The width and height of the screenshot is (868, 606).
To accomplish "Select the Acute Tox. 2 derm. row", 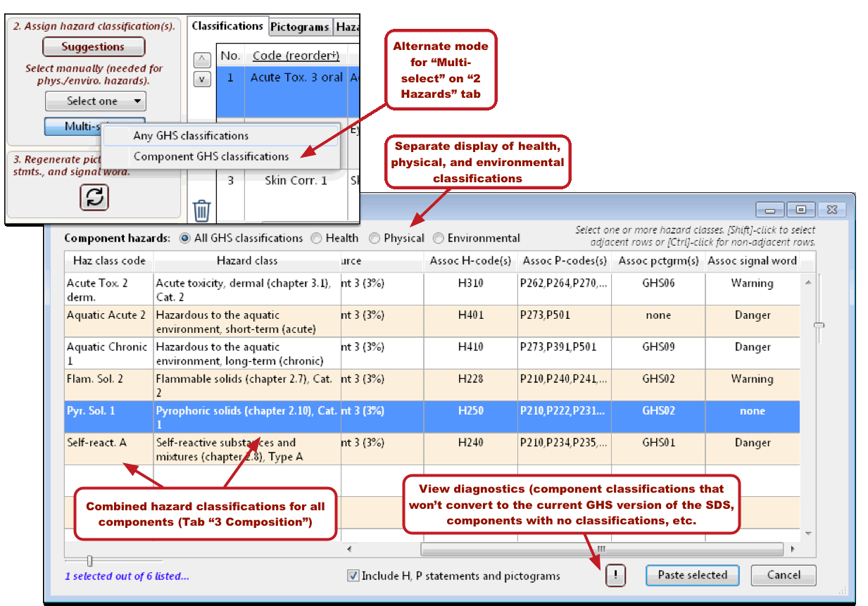I will (x=432, y=289).
